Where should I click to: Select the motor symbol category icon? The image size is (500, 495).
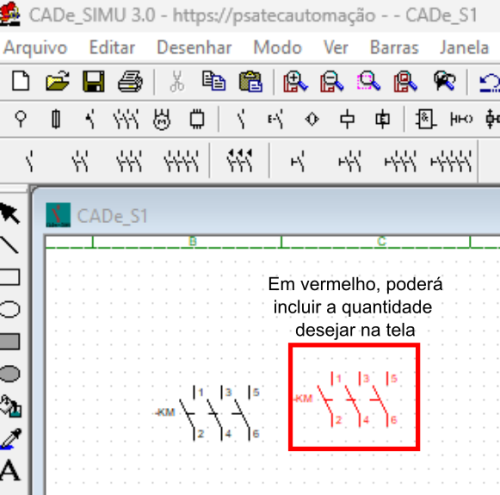click(162, 119)
